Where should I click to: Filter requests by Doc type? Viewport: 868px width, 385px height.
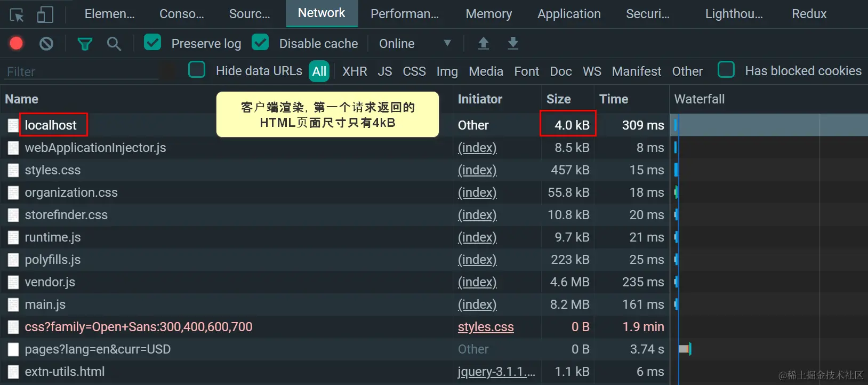pos(561,71)
